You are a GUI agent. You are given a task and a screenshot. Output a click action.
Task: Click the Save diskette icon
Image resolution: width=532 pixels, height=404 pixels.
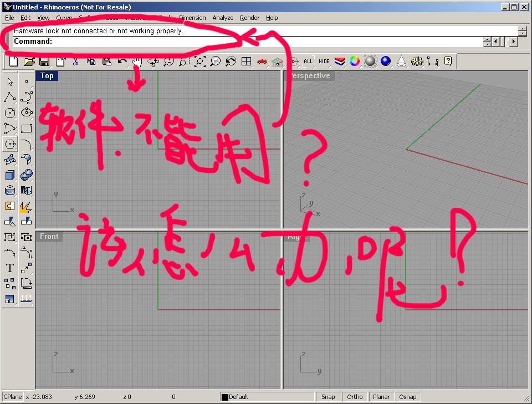point(44,62)
